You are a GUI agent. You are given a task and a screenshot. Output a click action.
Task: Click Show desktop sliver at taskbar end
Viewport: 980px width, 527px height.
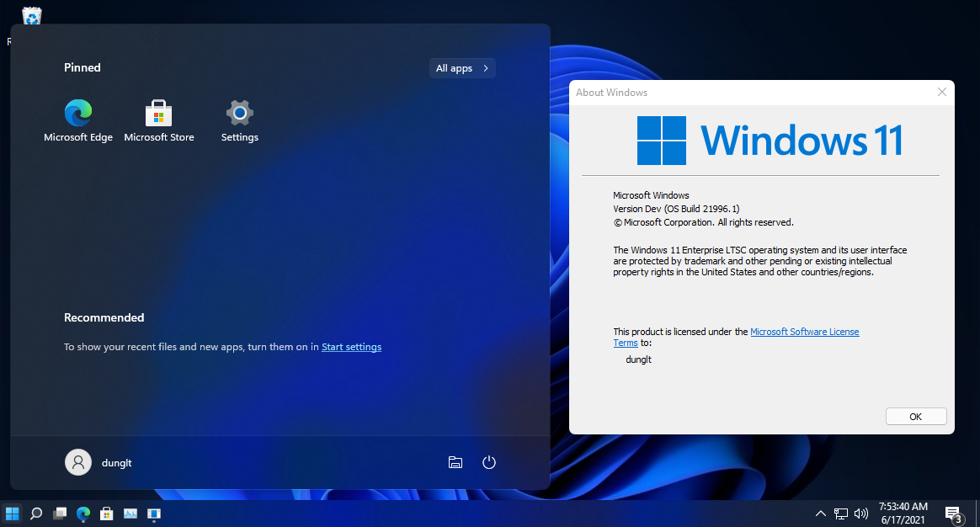[x=977, y=514]
